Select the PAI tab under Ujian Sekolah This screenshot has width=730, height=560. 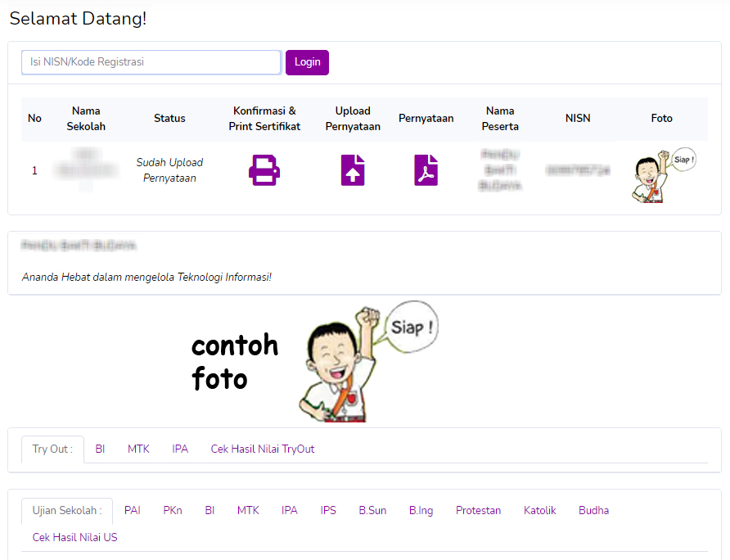133,511
